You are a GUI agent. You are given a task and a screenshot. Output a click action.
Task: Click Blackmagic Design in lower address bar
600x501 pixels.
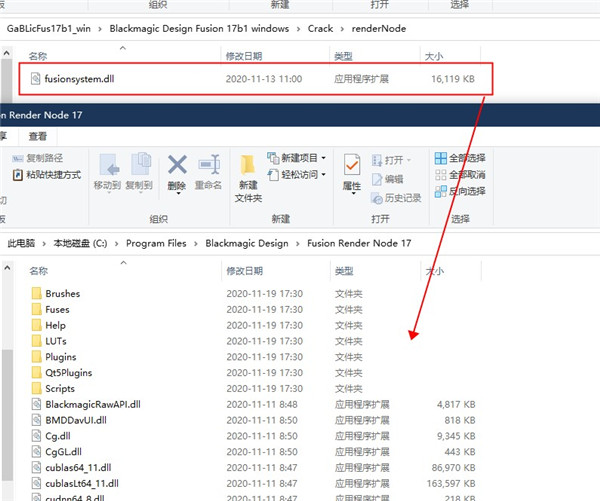point(246,243)
